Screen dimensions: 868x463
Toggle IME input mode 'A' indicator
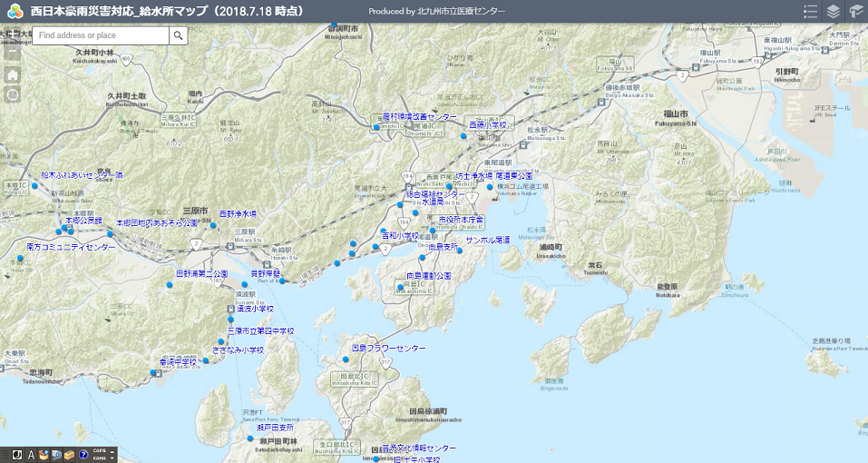click(31, 455)
